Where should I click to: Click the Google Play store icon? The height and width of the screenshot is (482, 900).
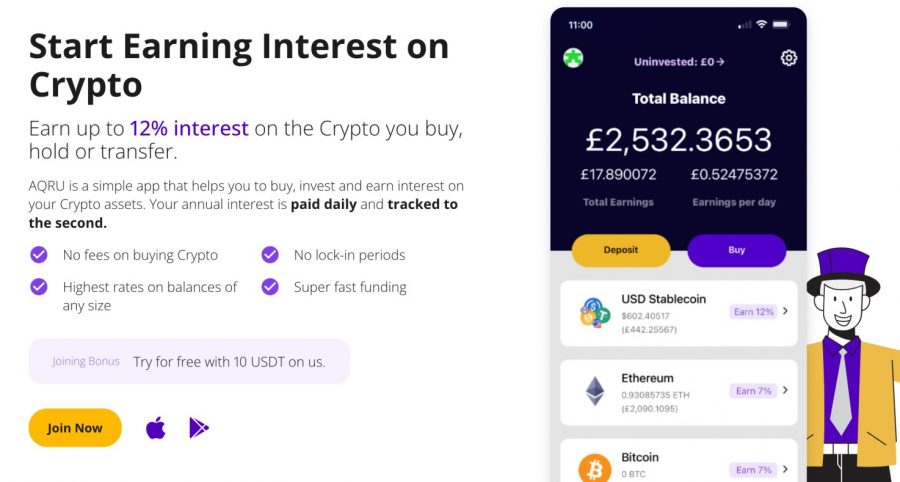coord(199,428)
